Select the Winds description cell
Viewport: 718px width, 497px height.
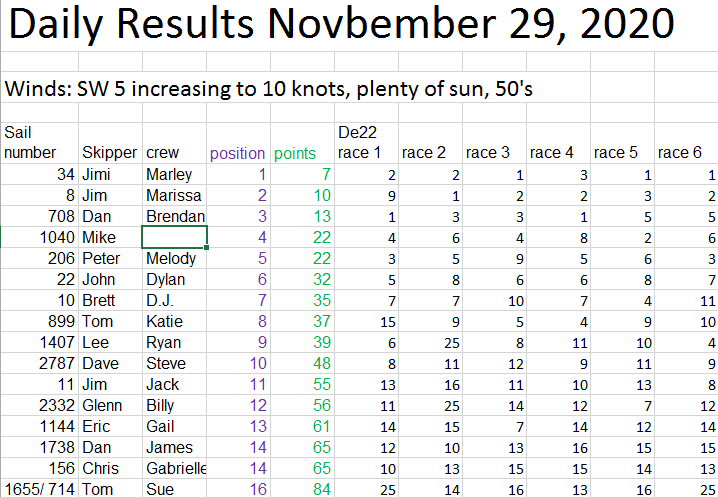coord(269,89)
